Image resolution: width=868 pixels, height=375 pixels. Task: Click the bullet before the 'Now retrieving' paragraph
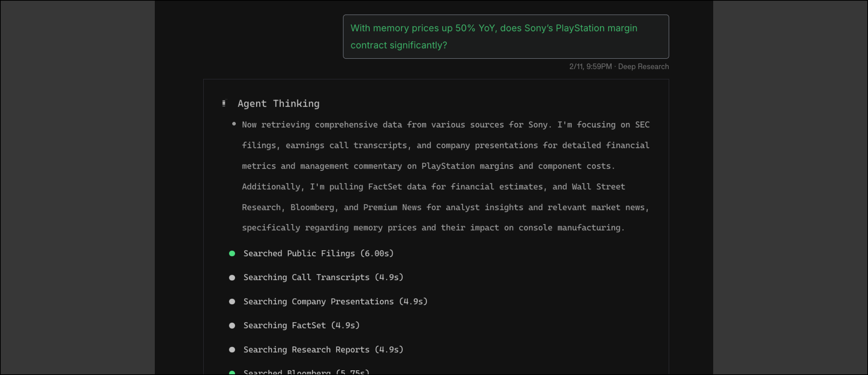tap(234, 124)
